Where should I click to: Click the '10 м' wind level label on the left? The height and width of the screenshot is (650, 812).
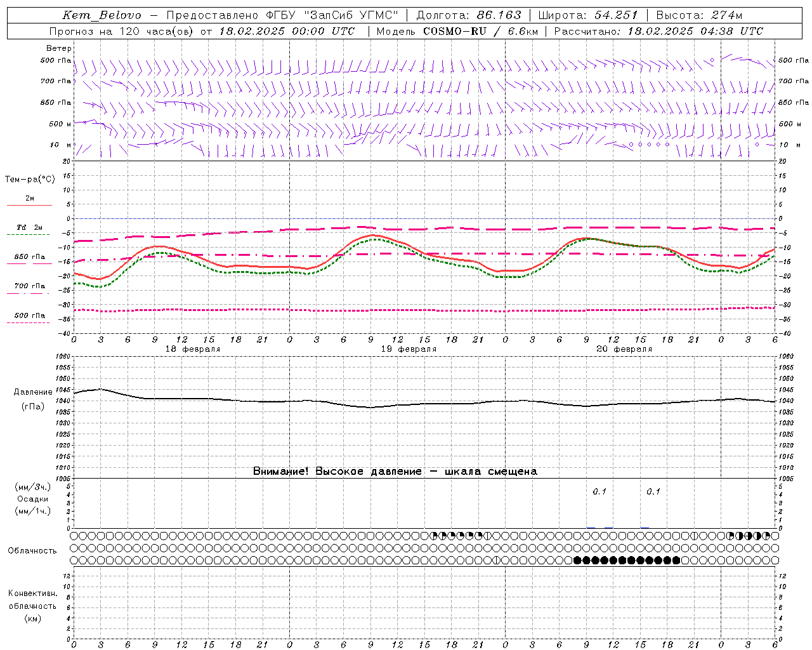coord(60,145)
